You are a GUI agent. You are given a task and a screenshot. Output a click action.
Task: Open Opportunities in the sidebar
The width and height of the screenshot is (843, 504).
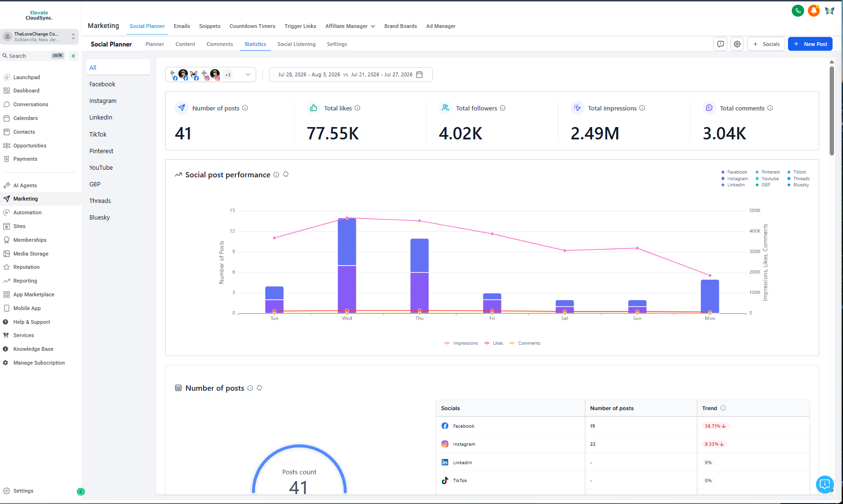tap(29, 146)
